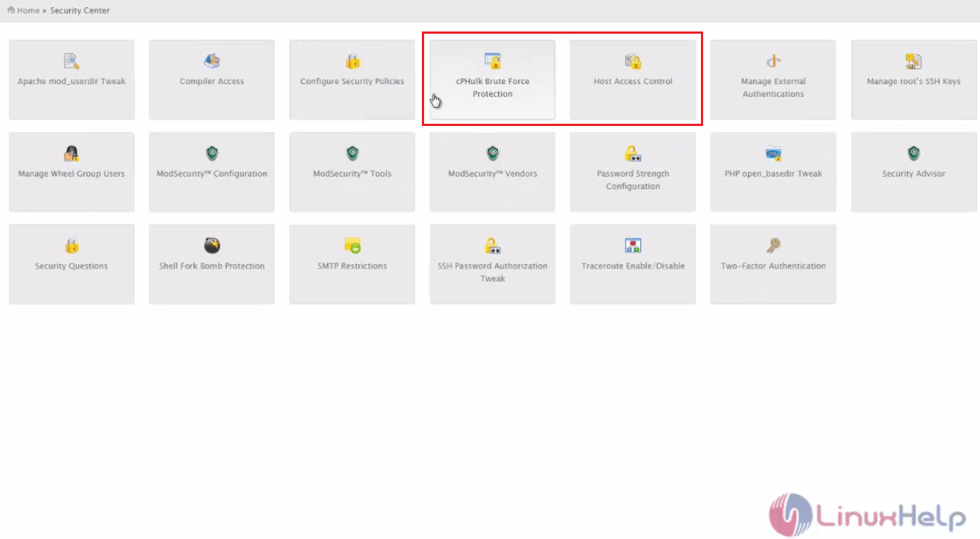980x539 pixels.
Task: Click the ModSecurity Tools label
Action: [x=352, y=174]
